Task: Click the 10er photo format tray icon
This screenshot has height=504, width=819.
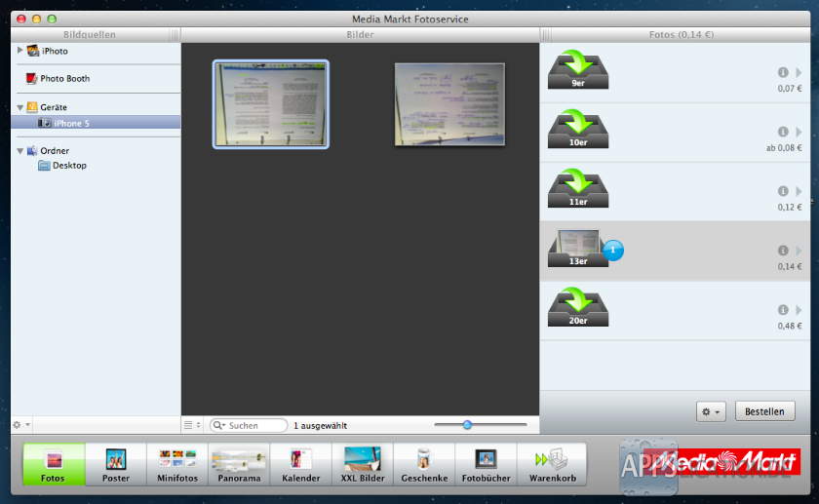Action: coord(577,129)
